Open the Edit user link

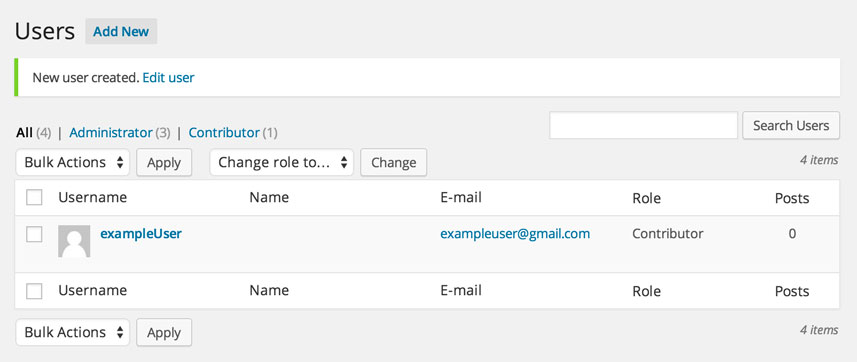(x=168, y=78)
